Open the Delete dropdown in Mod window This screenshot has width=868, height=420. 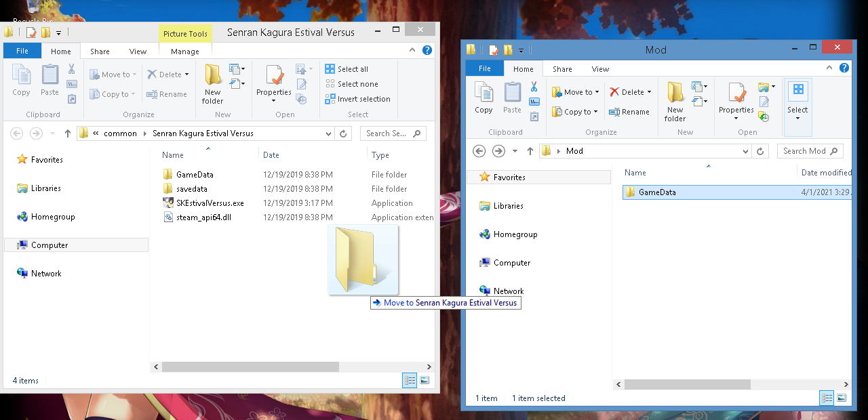coord(649,92)
